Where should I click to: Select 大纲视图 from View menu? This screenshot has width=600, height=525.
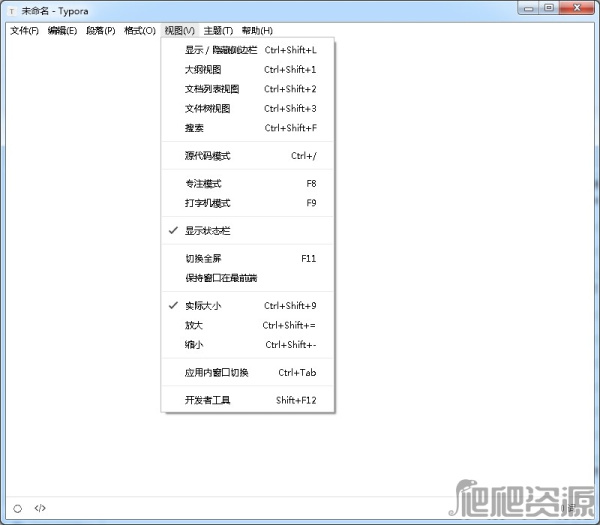point(203,70)
